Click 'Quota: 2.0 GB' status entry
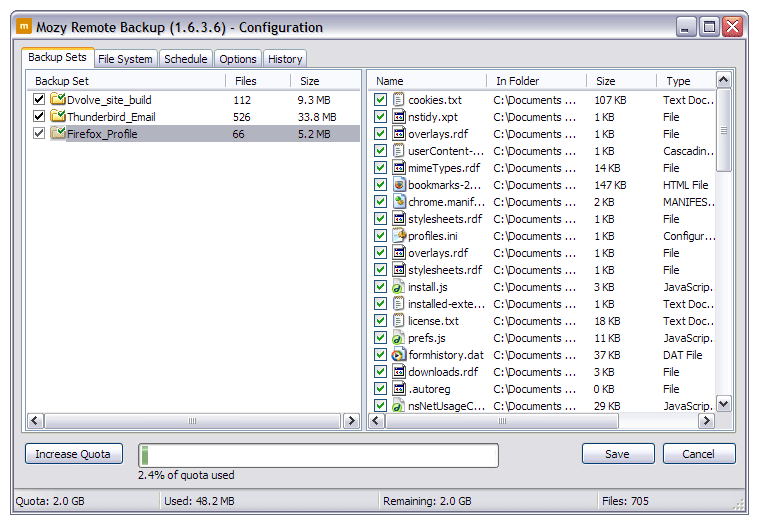 click(x=50, y=501)
